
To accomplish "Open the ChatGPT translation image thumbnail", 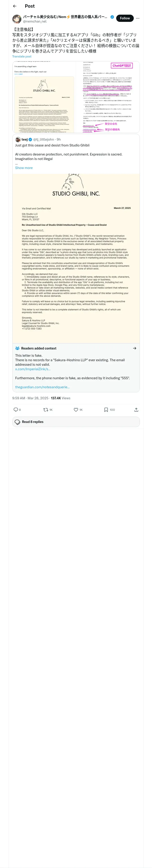I will [x=108, y=97].
